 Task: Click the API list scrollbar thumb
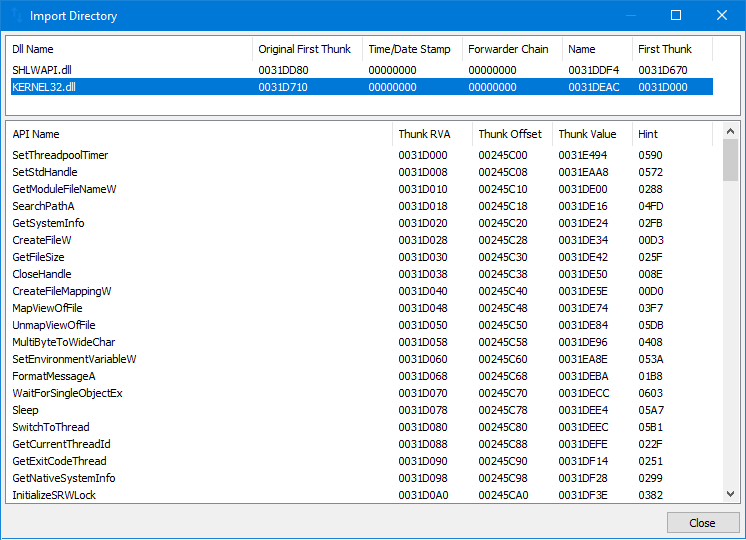click(730, 160)
